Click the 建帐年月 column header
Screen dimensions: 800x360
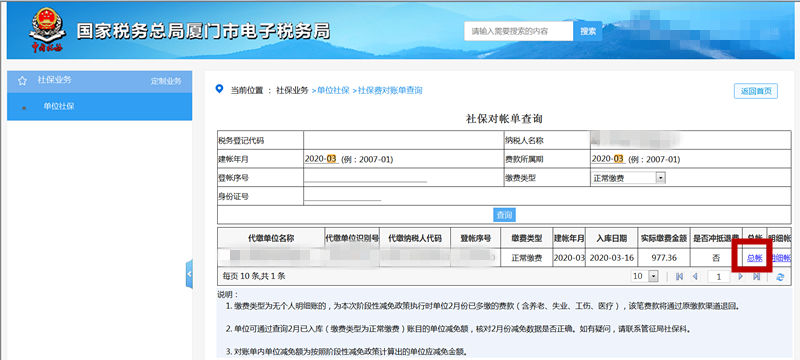point(569,238)
